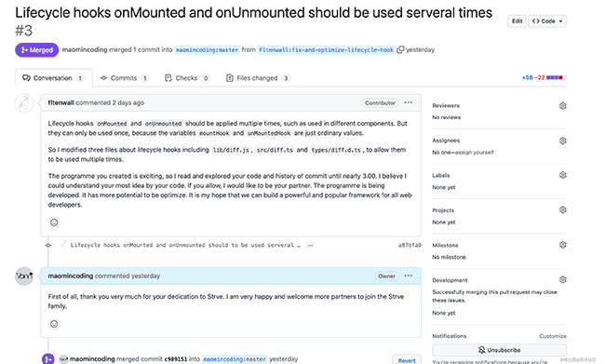
Task: Open commit a87bfa9 hash link
Action: click(410, 245)
